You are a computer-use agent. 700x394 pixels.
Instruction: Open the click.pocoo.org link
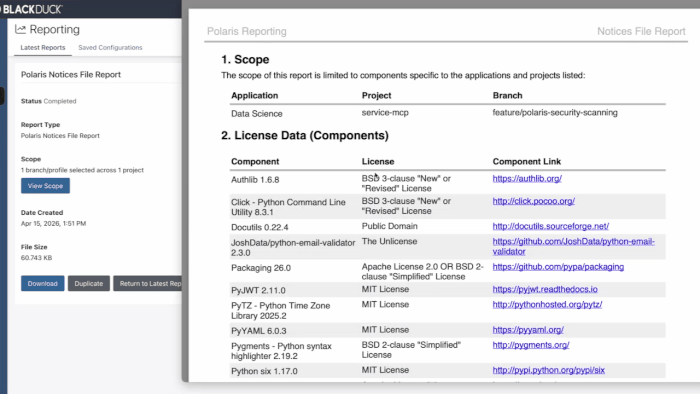(533, 201)
